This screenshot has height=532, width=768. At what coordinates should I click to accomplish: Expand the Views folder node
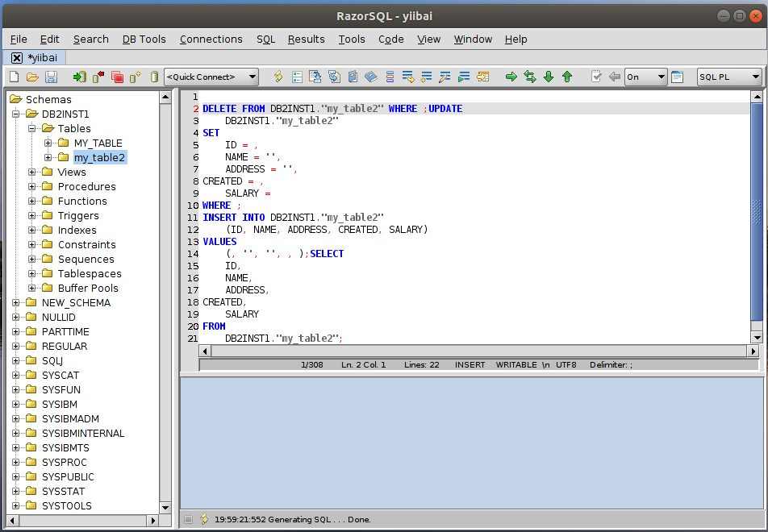point(32,172)
